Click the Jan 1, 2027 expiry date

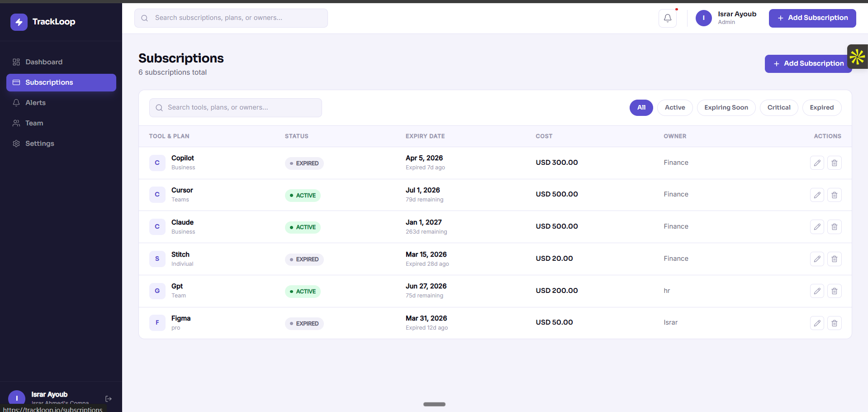coord(424,222)
